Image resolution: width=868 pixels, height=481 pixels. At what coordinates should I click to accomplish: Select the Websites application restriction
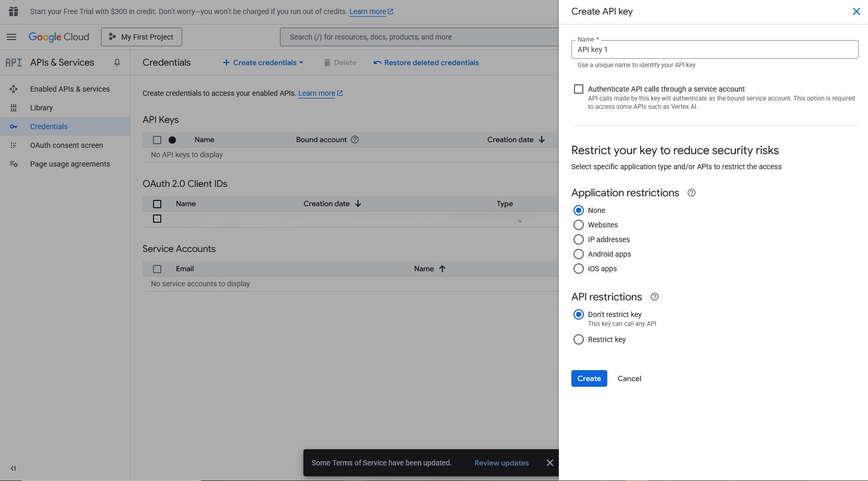click(x=579, y=225)
